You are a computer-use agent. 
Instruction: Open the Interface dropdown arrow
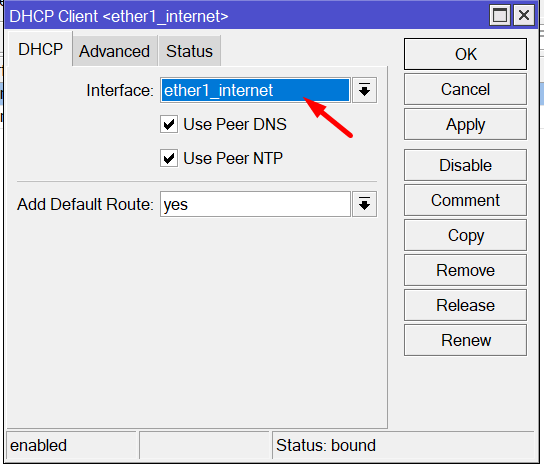tap(364, 90)
